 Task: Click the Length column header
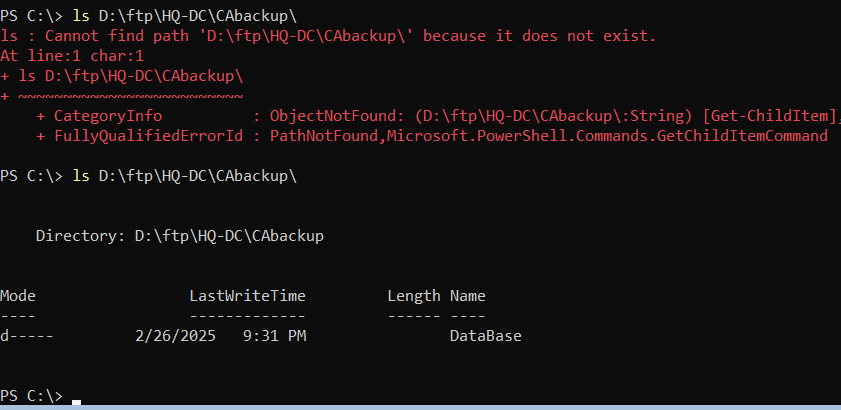coord(414,297)
